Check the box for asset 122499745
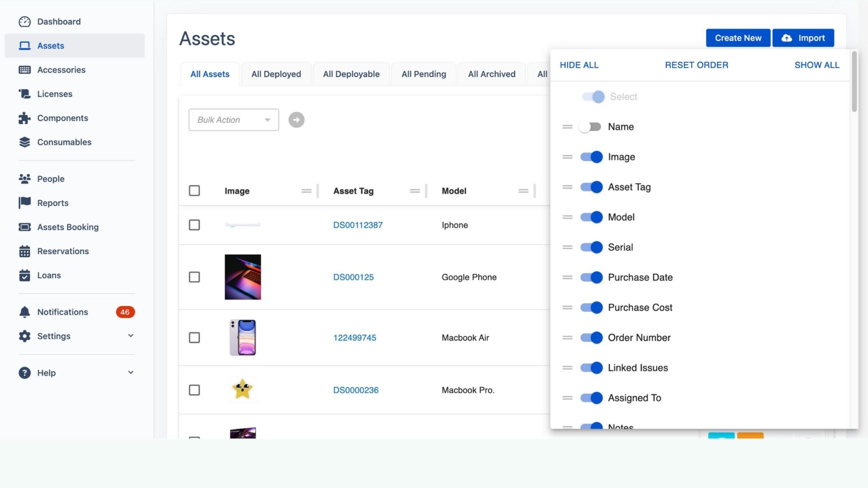 click(x=194, y=338)
